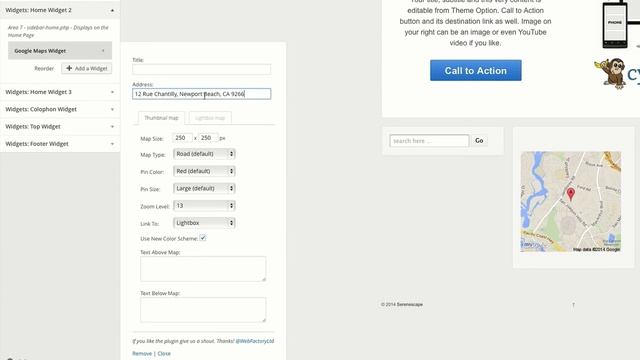This screenshot has width=640, height=360.
Task: Click the Text Above Map textarea
Action: pyautogui.click(x=203, y=269)
